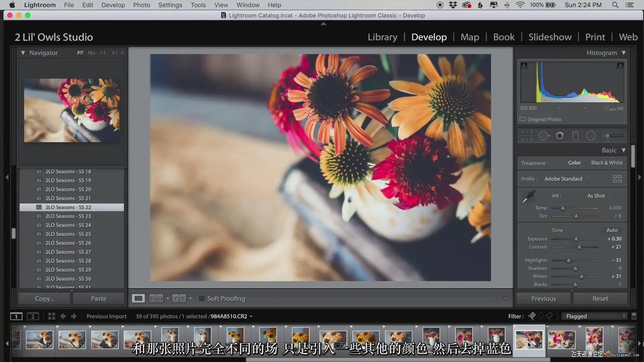This screenshot has height=362, width=644.
Task: Open the Profile Browser grid icon
Action: tap(617, 179)
